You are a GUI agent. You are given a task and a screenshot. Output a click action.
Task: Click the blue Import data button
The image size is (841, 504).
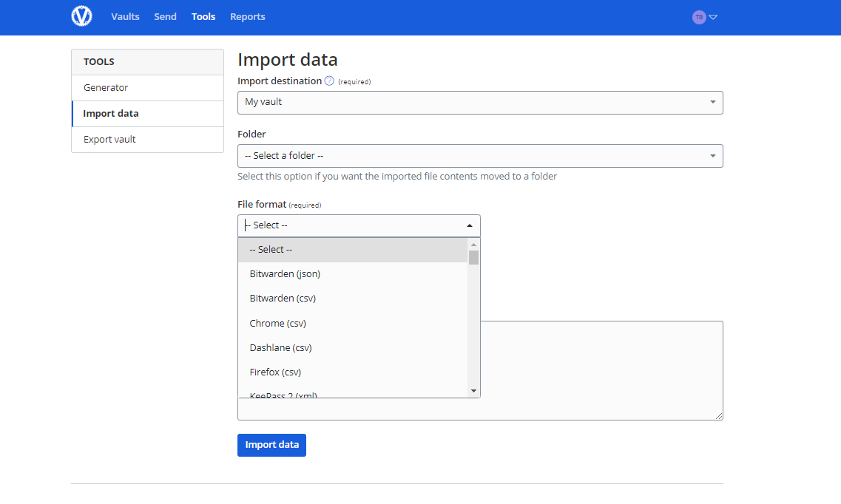(x=271, y=445)
